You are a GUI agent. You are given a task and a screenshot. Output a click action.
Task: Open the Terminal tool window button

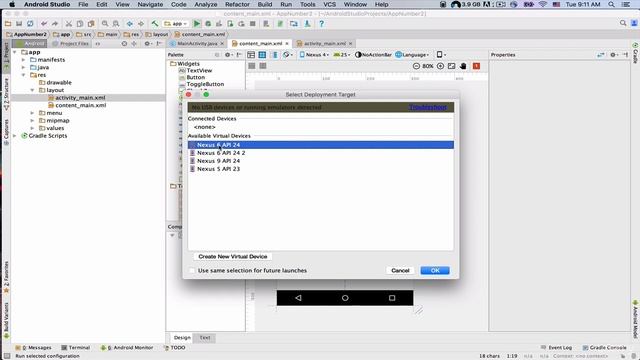click(76, 348)
